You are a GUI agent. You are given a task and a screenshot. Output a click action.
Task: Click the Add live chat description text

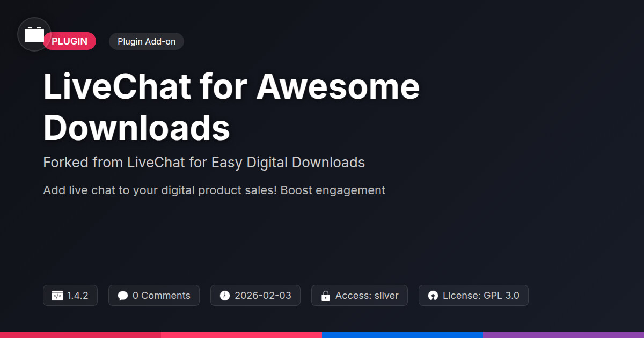(x=214, y=190)
